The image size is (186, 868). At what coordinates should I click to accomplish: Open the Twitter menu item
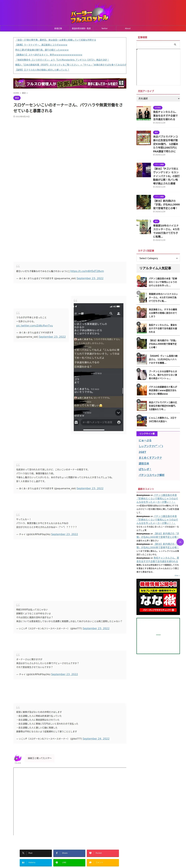click(105, 28)
